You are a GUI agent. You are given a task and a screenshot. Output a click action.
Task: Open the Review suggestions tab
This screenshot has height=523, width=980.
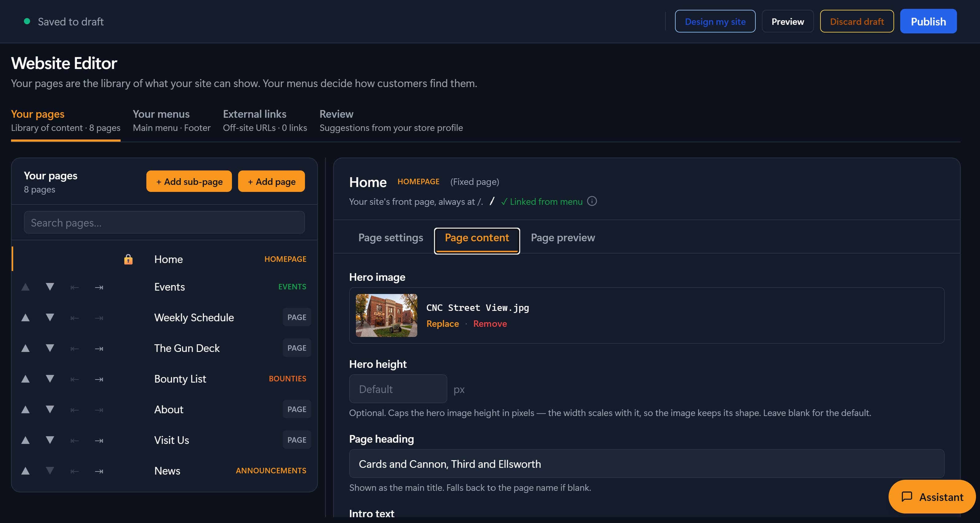click(x=391, y=120)
